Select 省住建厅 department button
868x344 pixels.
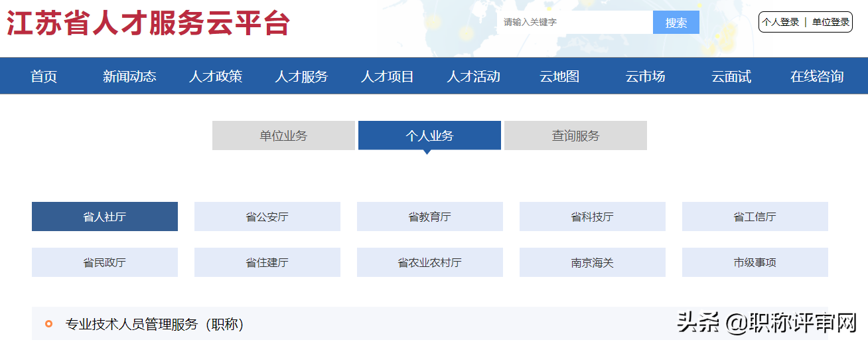(267, 262)
